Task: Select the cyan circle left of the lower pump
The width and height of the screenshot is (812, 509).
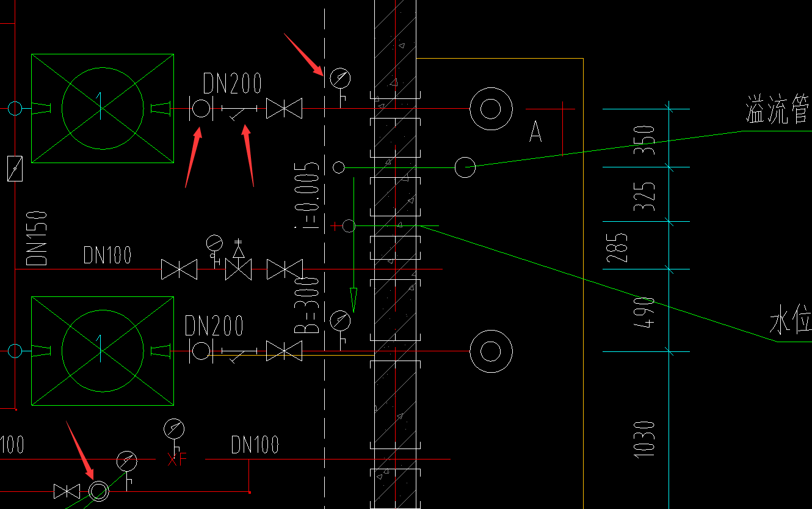Action: point(15,351)
